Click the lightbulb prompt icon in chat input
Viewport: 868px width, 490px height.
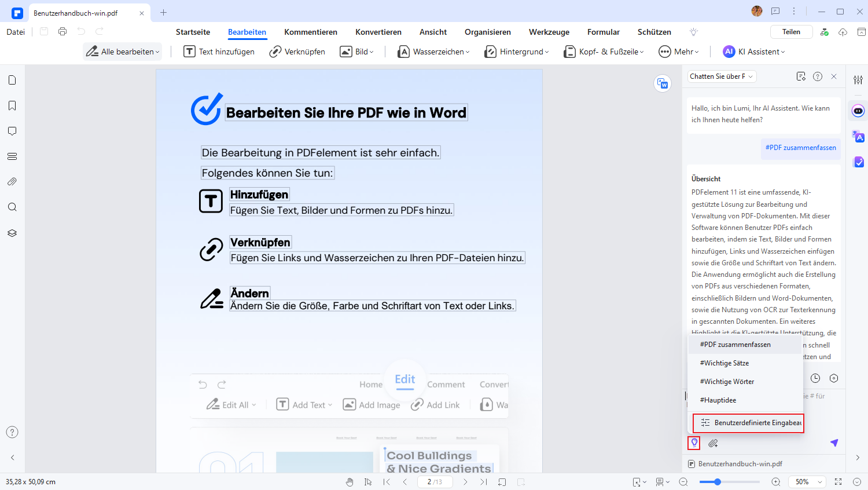pyautogui.click(x=694, y=443)
